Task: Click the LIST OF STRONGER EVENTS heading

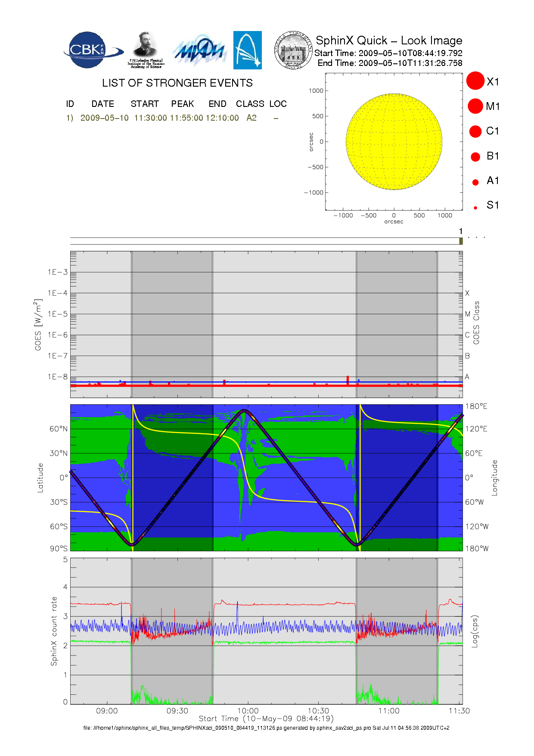Action: tap(177, 83)
